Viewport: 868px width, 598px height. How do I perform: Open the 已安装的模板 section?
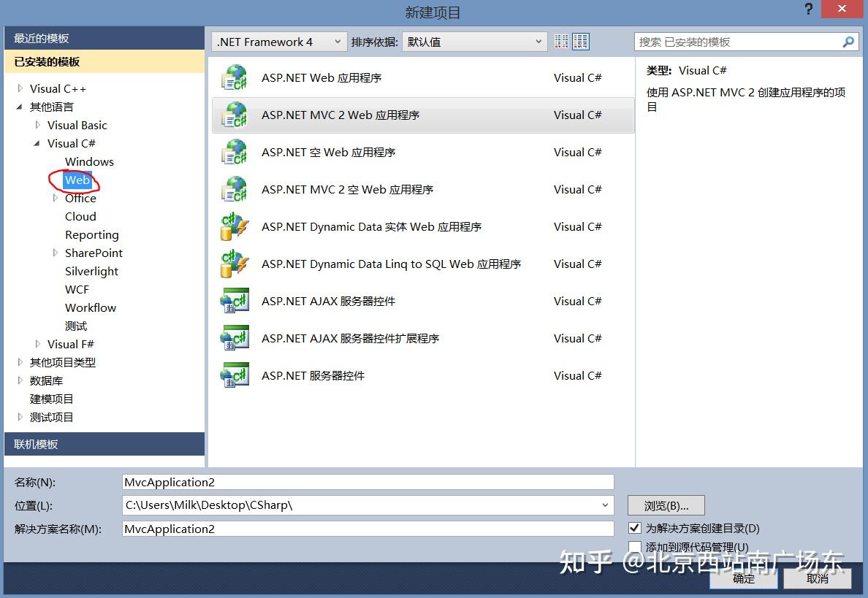point(104,61)
